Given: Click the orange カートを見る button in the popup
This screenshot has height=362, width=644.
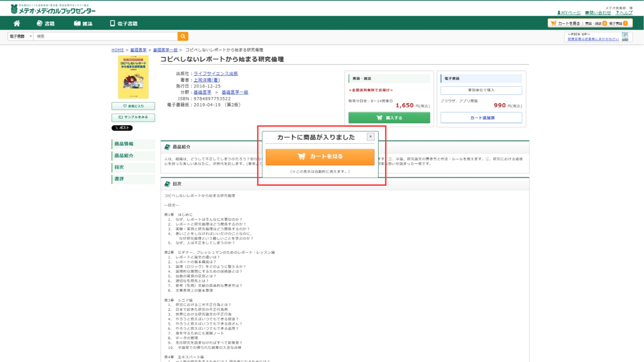Looking at the screenshot, I should click(x=320, y=157).
